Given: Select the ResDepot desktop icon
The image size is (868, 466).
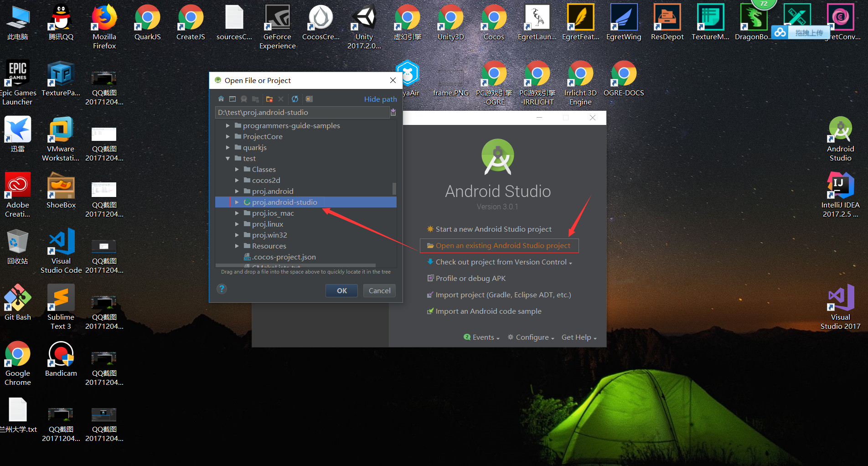Looking at the screenshot, I should coord(667,22).
